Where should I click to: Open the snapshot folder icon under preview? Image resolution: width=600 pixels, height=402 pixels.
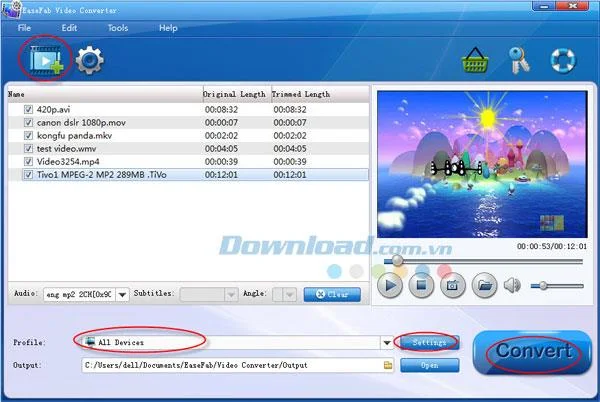point(484,285)
